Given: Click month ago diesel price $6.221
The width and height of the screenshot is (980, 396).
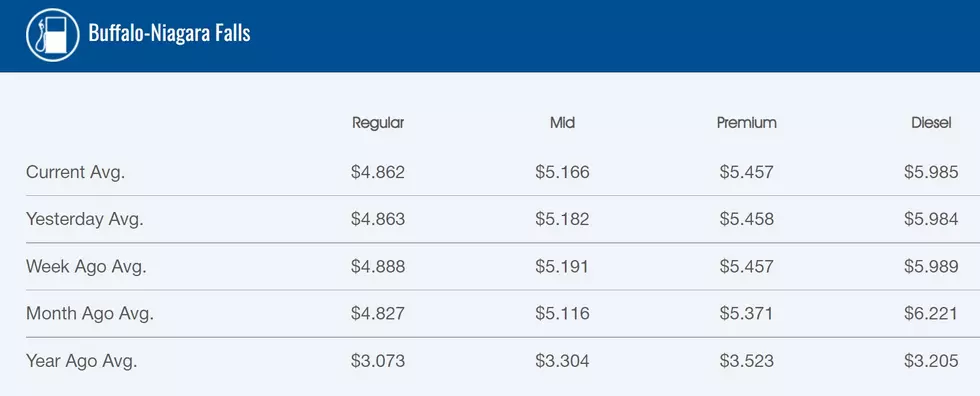Looking at the screenshot, I should (x=931, y=314).
